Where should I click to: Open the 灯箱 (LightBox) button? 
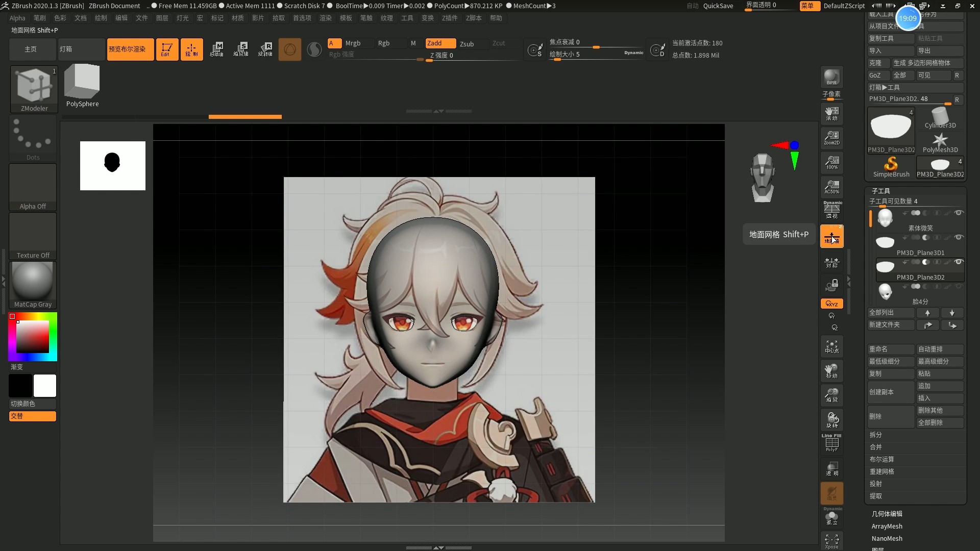tap(81, 49)
